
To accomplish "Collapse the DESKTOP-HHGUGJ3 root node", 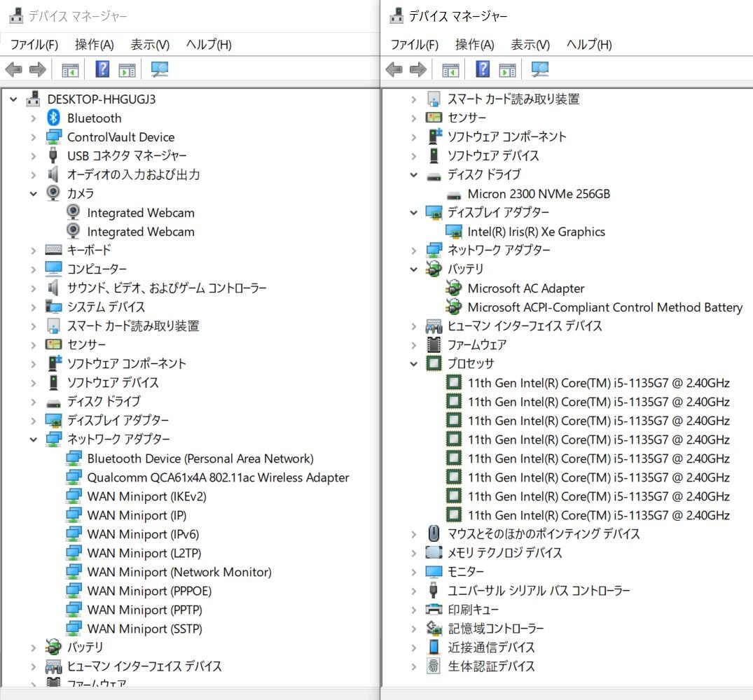I will pyautogui.click(x=13, y=99).
